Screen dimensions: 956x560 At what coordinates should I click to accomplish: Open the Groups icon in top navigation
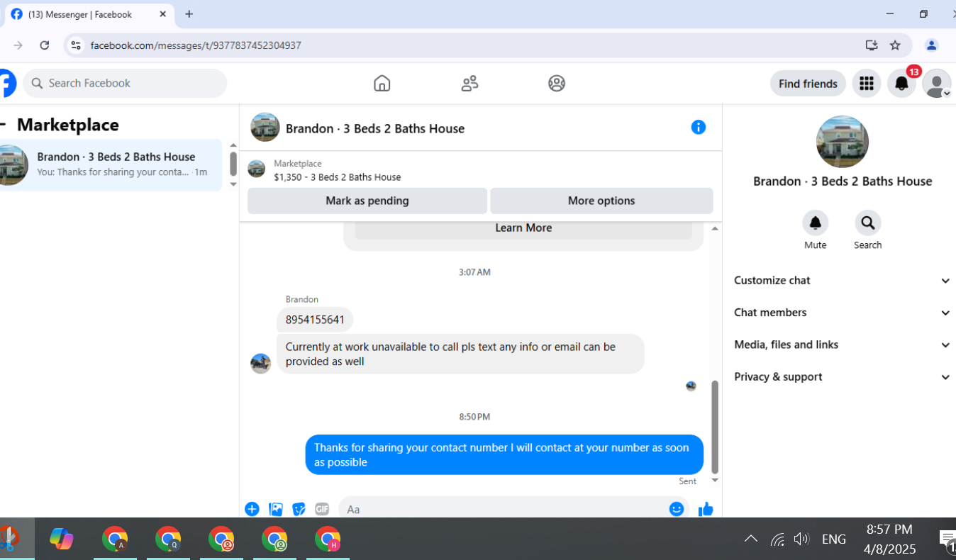[x=557, y=84]
